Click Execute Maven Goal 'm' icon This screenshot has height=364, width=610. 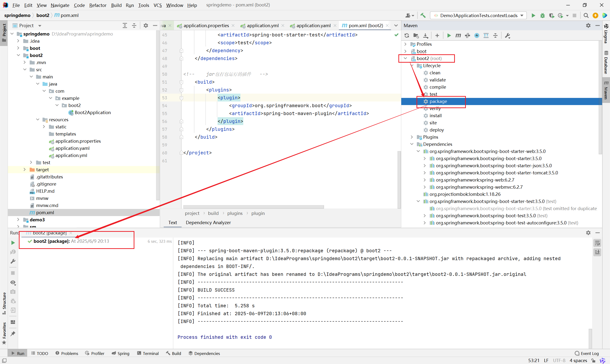click(458, 35)
